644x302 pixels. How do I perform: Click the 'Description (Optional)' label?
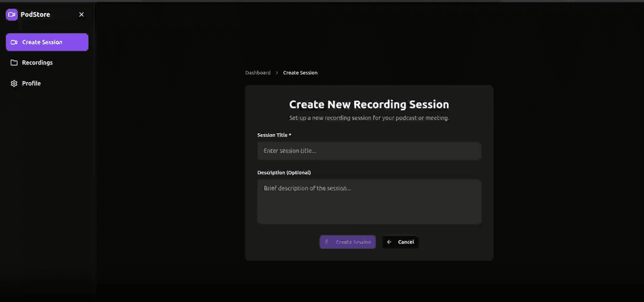click(284, 172)
